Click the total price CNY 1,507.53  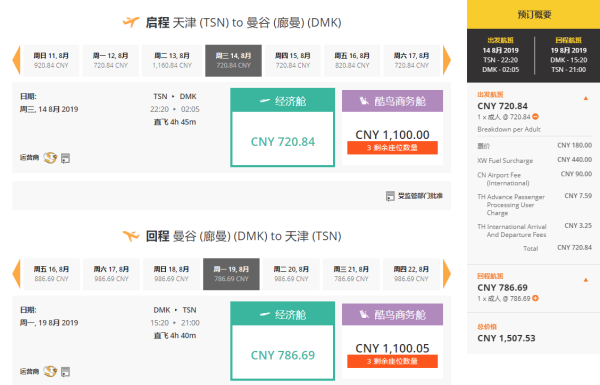pyautogui.click(x=506, y=338)
